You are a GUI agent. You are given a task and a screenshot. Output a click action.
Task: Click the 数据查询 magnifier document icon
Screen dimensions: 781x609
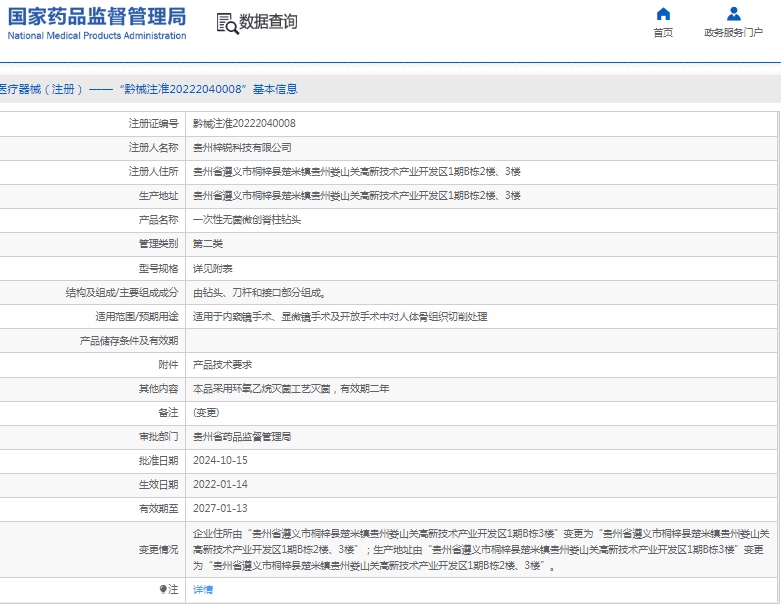tap(227, 23)
